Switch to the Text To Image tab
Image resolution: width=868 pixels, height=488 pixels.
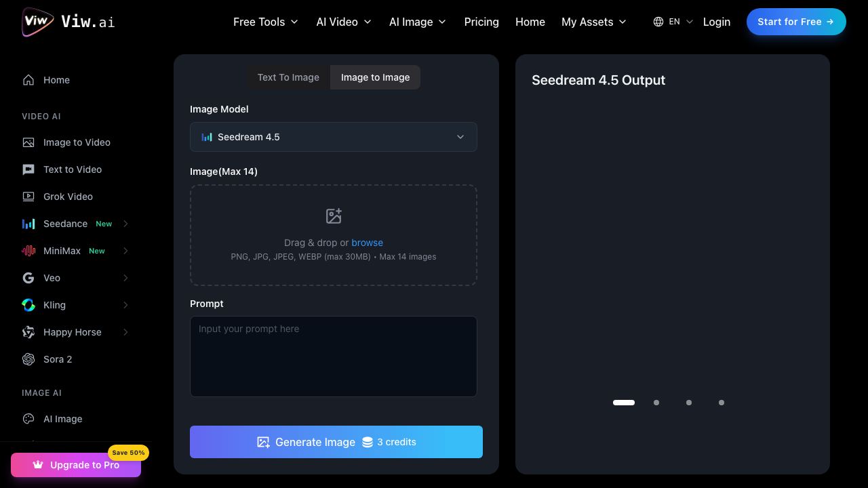(288, 77)
